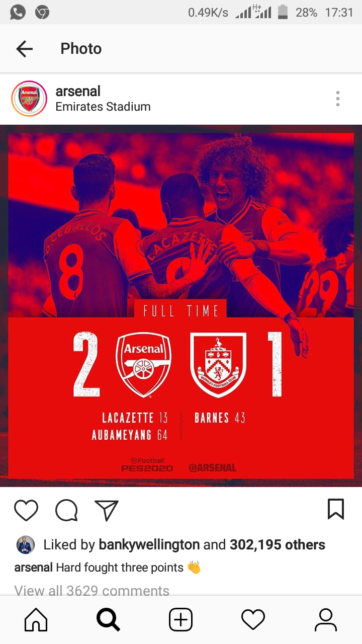The image size is (362, 644).
Task: Open your Profile tab icon
Action: (x=326, y=620)
